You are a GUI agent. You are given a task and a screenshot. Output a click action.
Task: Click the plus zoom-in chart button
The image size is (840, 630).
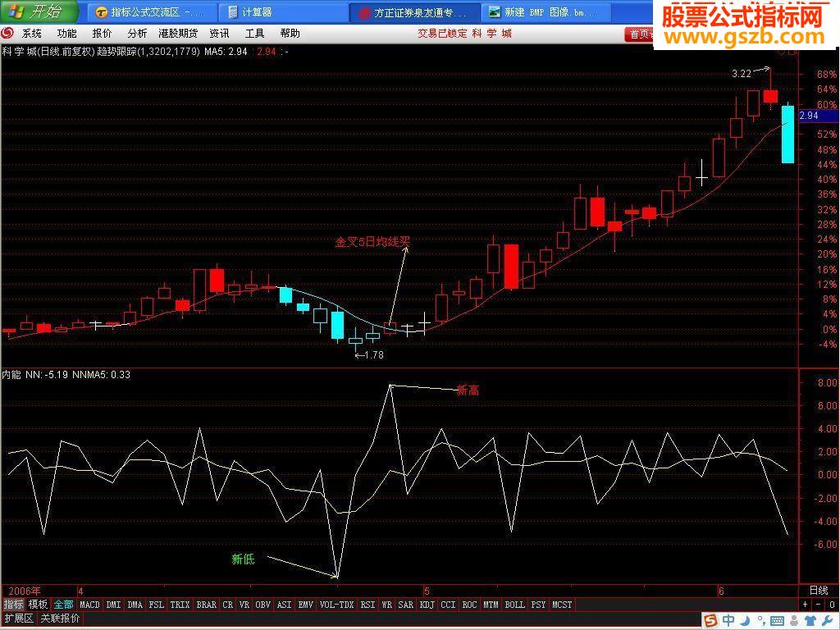point(806,605)
